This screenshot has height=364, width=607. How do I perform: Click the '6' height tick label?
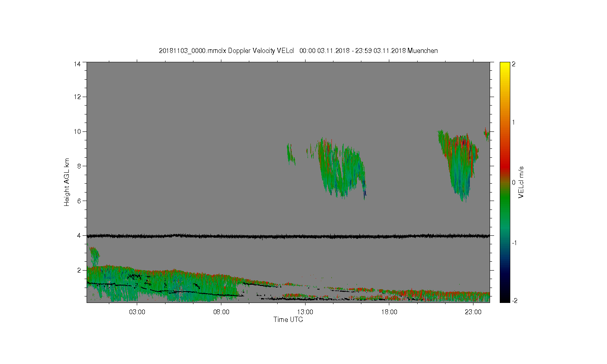pos(79,201)
